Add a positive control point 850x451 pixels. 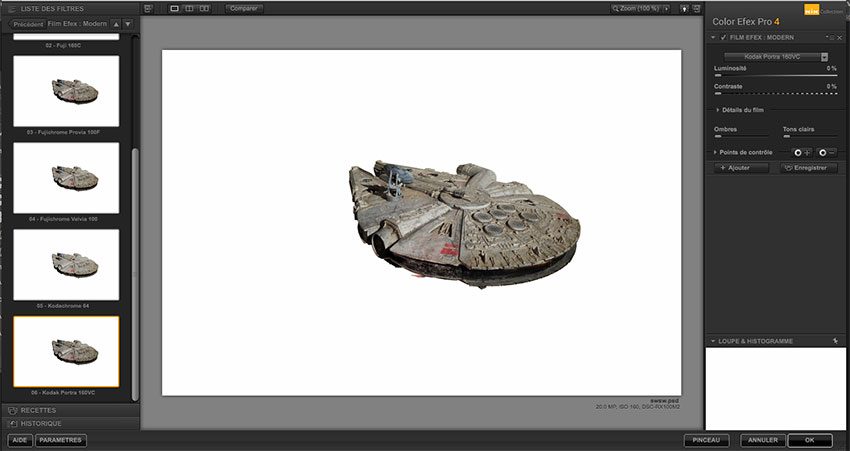tap(802, 153)
